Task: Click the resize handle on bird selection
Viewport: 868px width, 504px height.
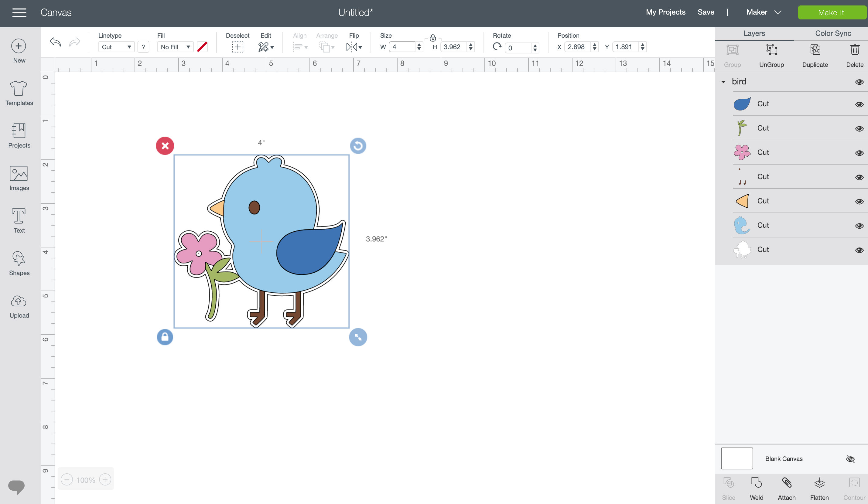Action: tap(358, 337)
